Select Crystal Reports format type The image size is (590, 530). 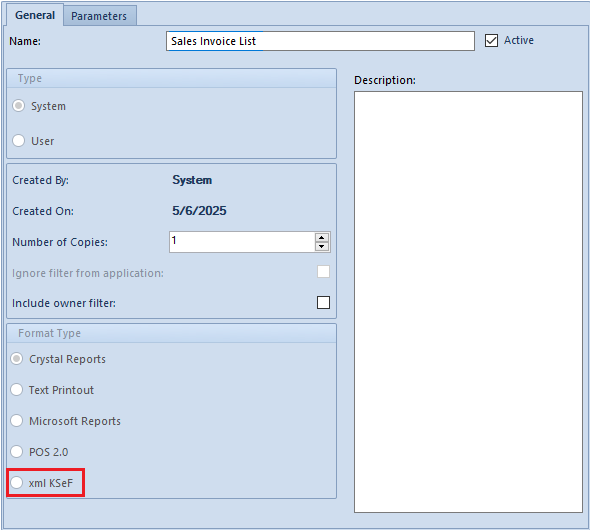coord(17,358)
